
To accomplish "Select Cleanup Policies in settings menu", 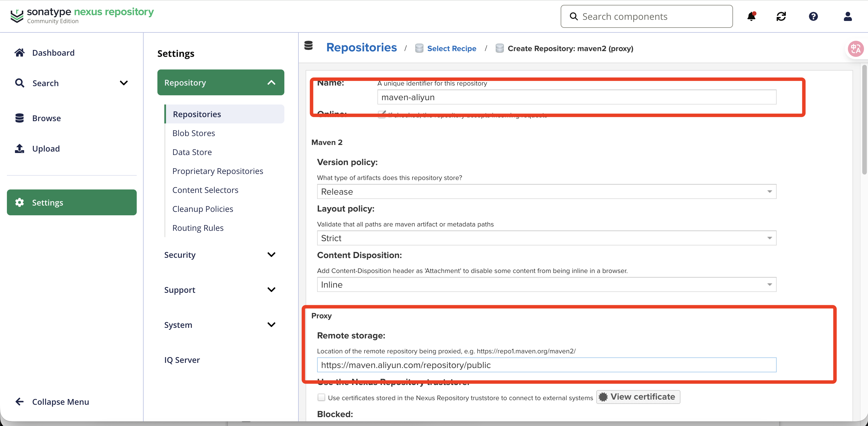I will coord(202,209).
